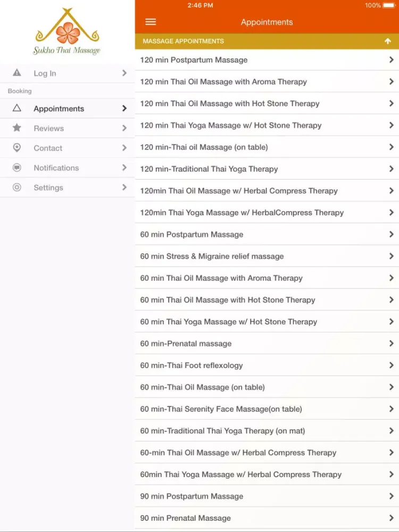
Task: Select 120 min-Thai oil Massage (on table)
Action: tap(267, 147)
